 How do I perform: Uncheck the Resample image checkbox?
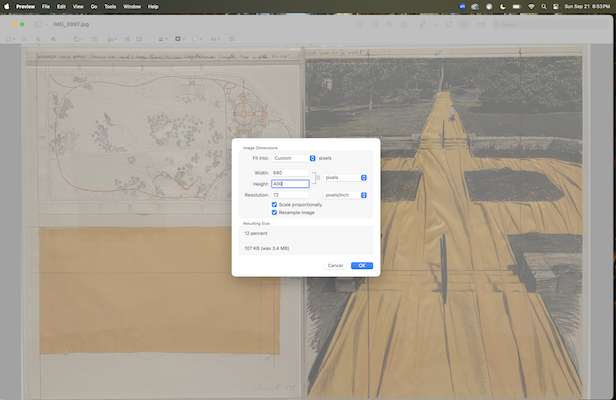tap(275, 212)
